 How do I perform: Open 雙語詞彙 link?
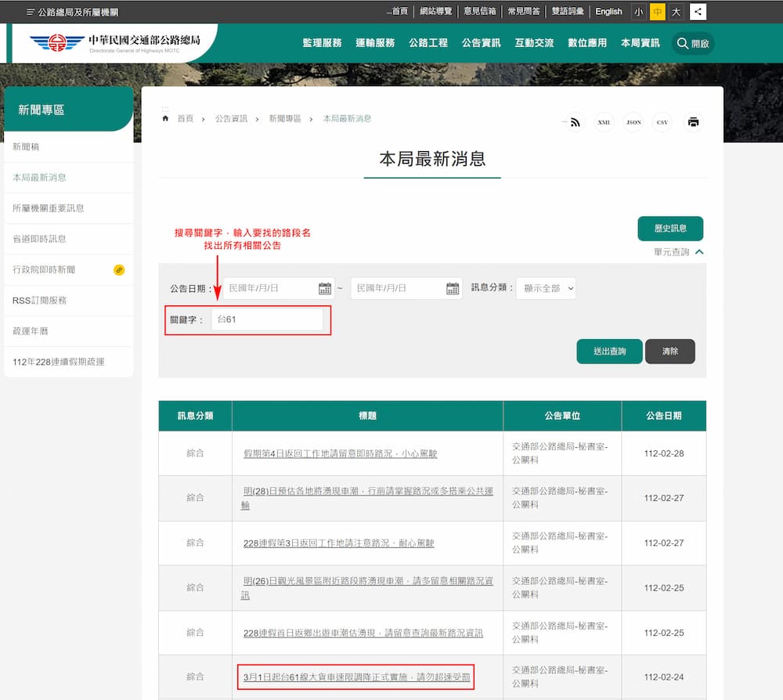pos(568,12)
